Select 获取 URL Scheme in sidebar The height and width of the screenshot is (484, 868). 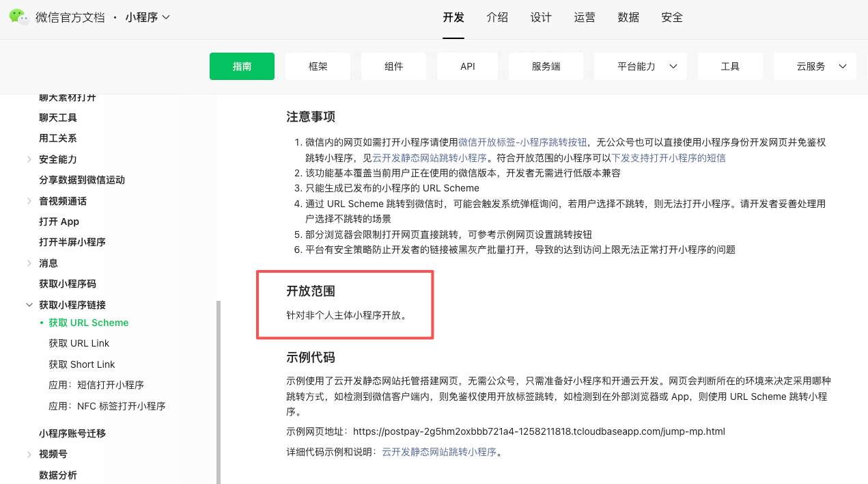tap(89, 323)
